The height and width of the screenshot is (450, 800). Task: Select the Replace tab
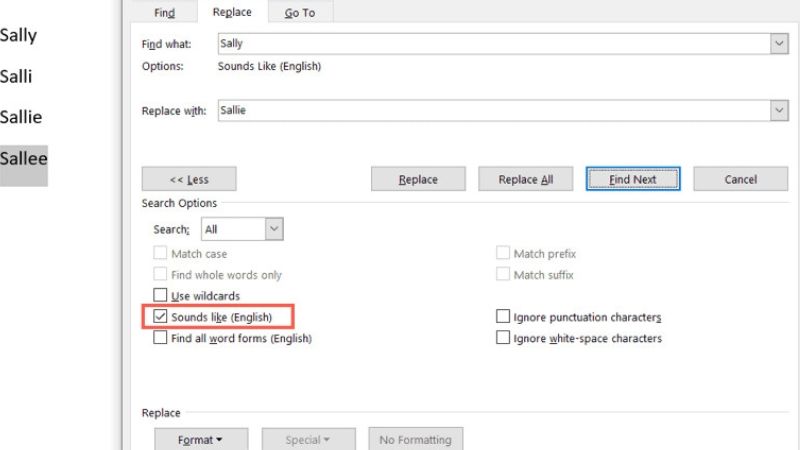232,12
